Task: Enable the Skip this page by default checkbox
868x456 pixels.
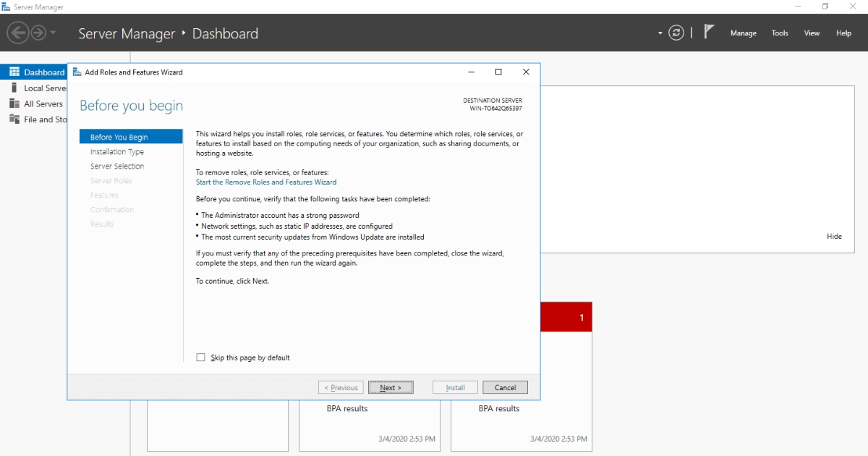Action: (x=200, y=357)
